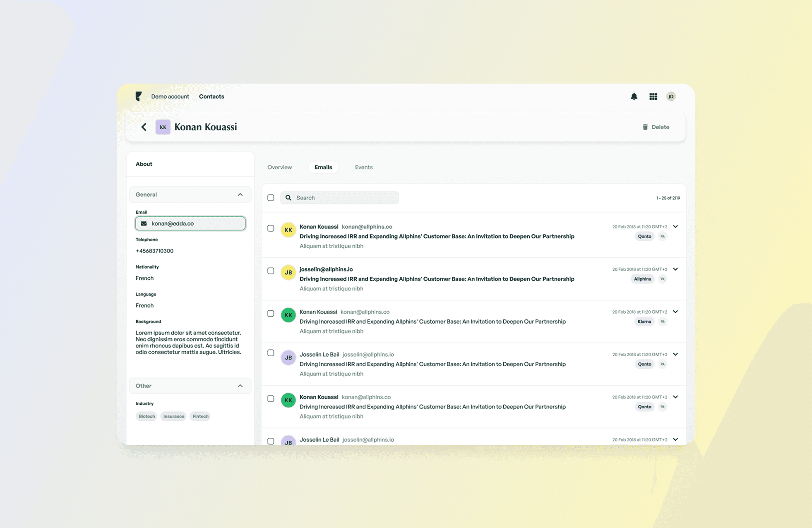812x528 pixels.
Task: Tick the select-all emails checkbox
Action: [x=271, y=198]
